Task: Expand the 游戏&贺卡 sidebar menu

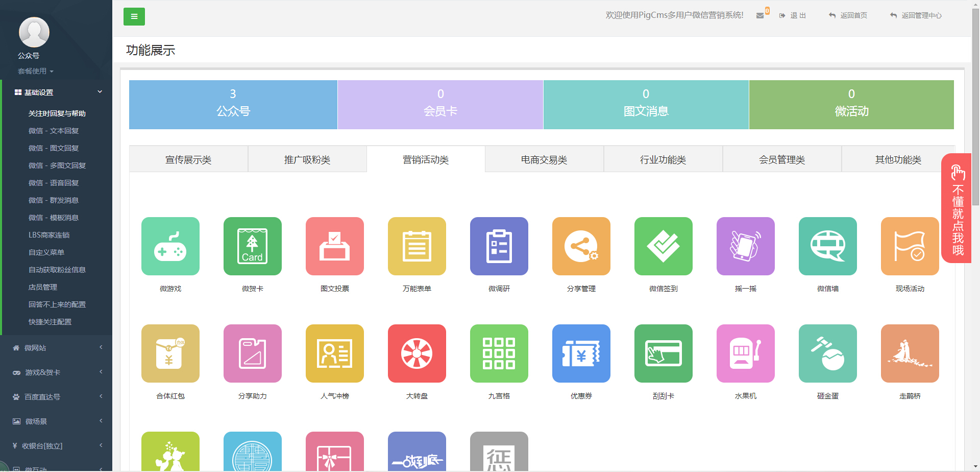Action: coord(56,372)
